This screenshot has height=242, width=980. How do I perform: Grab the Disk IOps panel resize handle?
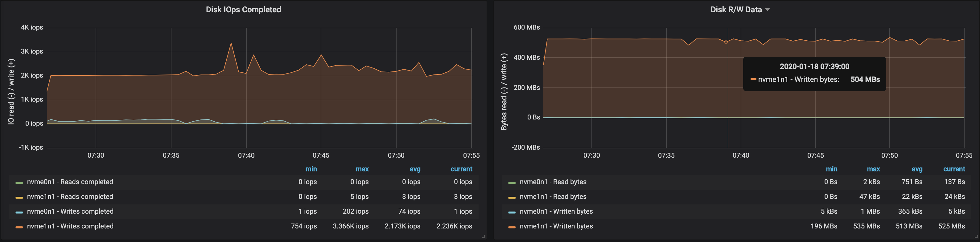tap(484, 237)
